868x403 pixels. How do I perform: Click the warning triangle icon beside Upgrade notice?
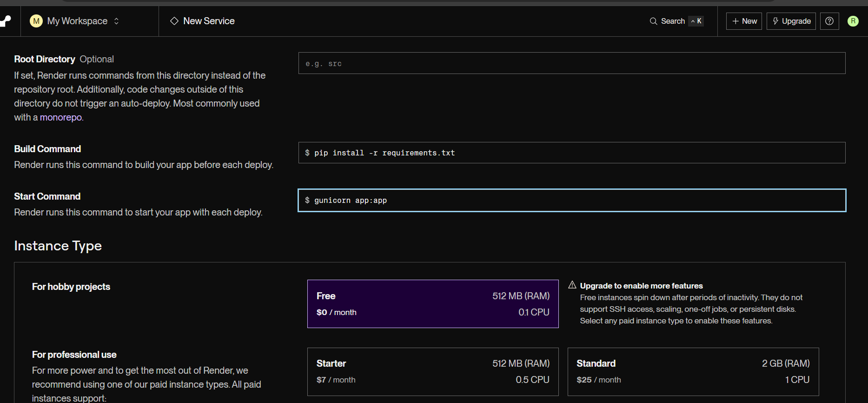(x=572, y=285)
